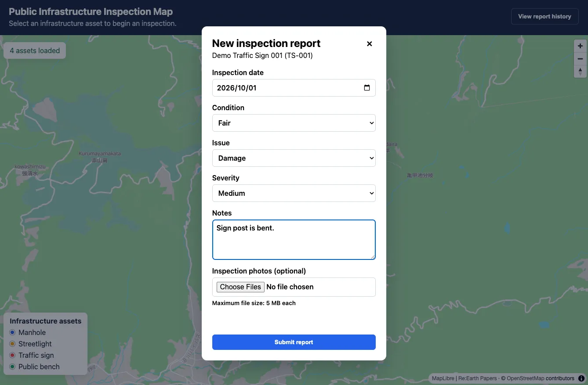The height and width of the screenshot is (385, 588).
Task: Click the green Public bench legend swatch
Action: (x=12, y=367)
